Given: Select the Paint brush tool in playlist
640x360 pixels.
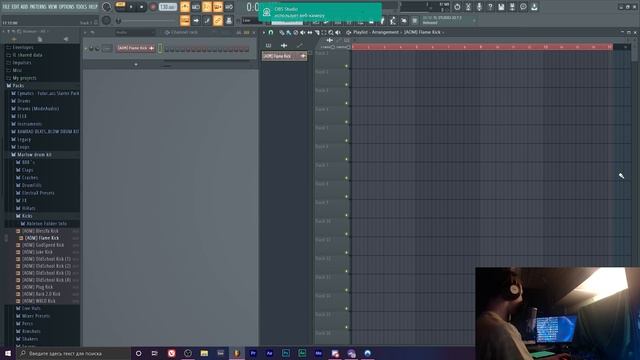Looking at the screenshot, I should 289,32.
